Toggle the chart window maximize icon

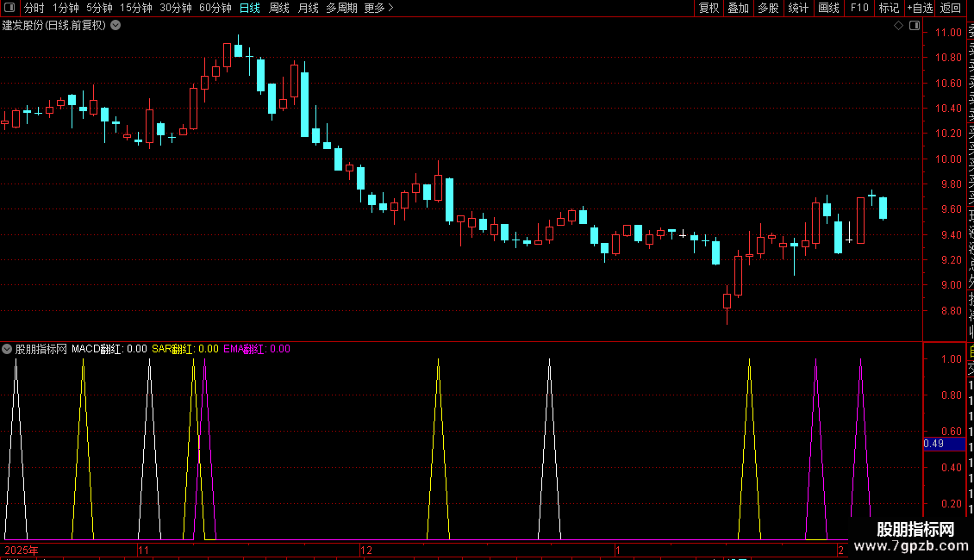coord(915,26)
